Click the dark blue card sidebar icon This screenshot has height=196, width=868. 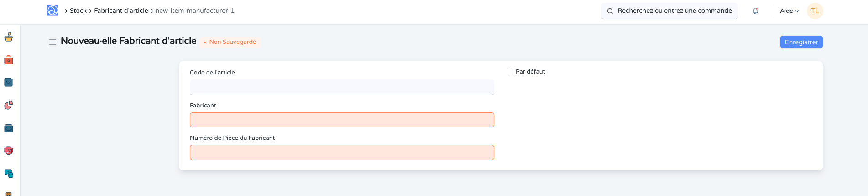(x=9, y=128)
